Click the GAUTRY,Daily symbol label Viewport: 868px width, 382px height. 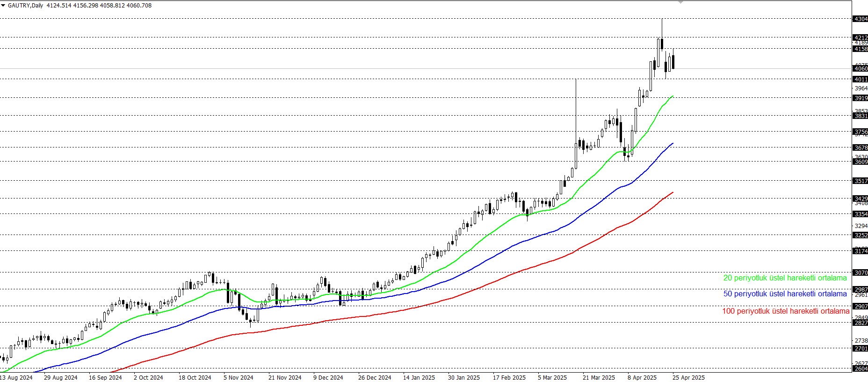pos(25,6)
